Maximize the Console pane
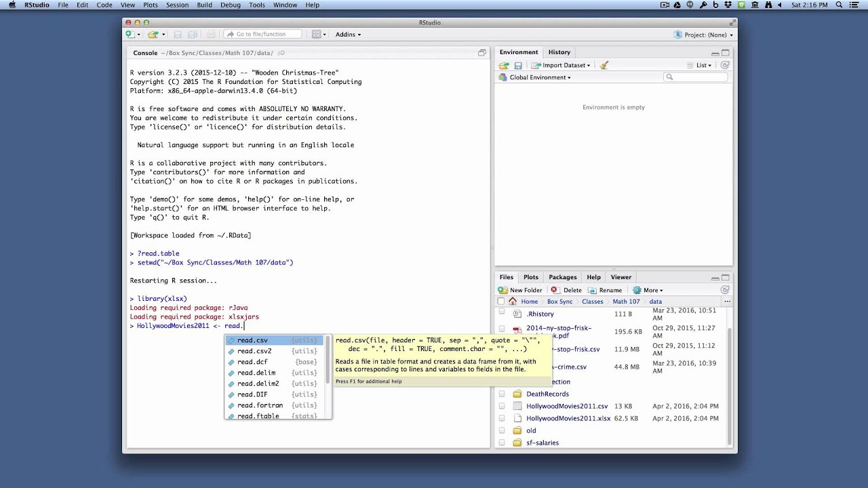This screenshot has width=868, height=488. [482, 53]
